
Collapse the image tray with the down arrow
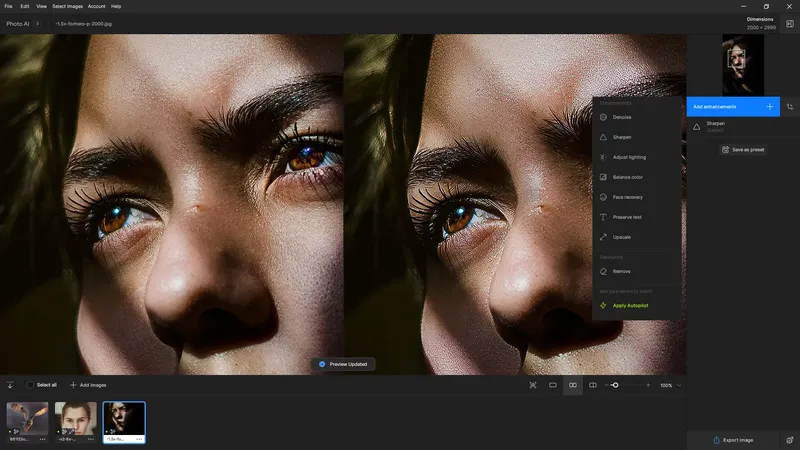click(x=10, y=385)
